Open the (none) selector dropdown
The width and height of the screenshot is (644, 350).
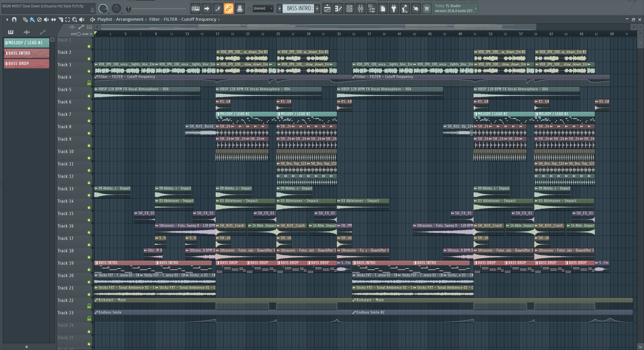coord(263,8)
